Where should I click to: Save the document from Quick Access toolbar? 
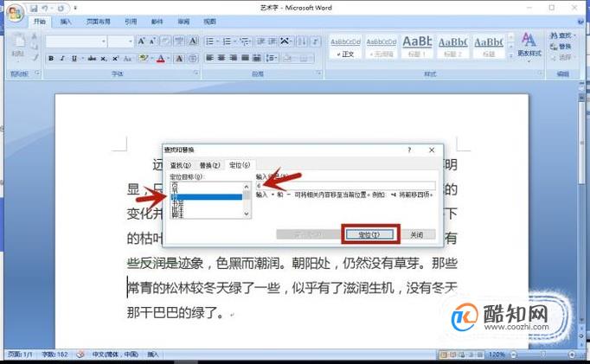coord(34,8)
